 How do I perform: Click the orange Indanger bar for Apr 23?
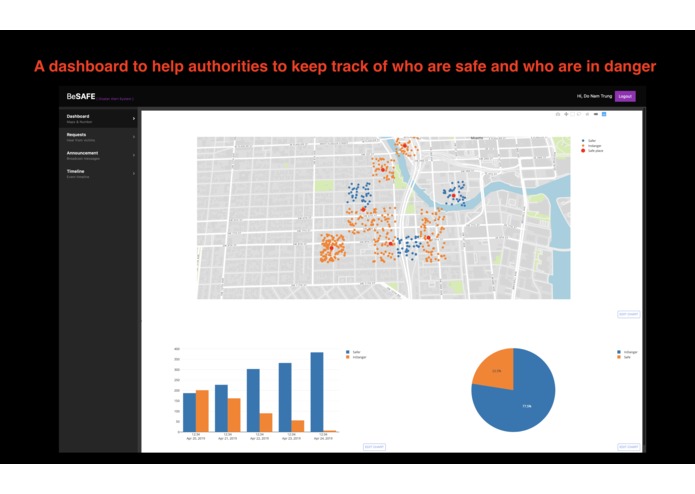click(x=298, y=426)
